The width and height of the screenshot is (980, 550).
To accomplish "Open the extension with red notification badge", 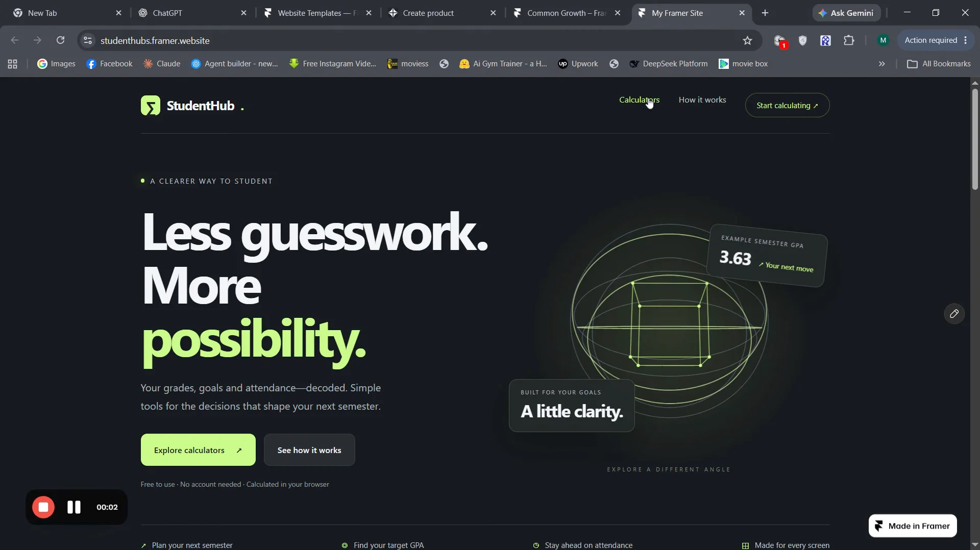I will click(780, 41).
